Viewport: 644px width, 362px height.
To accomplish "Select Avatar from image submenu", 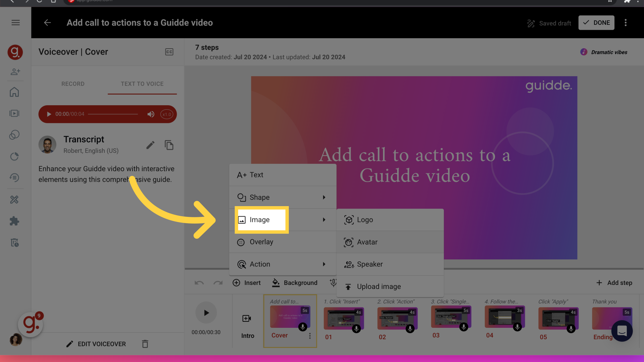I will [x=390, y=242].
